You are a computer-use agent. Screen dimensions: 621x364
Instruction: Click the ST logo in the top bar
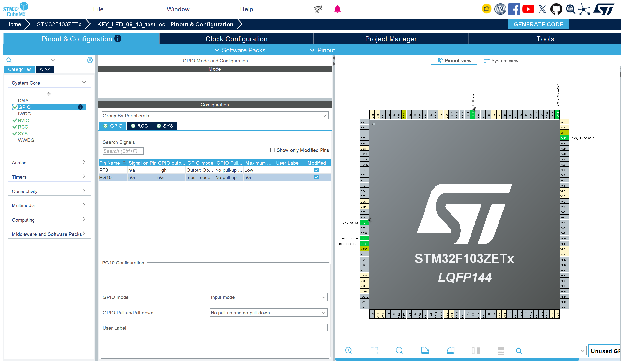pos(604,9)
